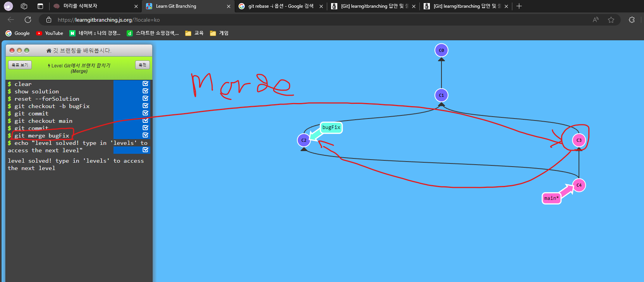The image size is (644, 282).
Task: Click the bugFix branch label
Action: pos(331,127)
